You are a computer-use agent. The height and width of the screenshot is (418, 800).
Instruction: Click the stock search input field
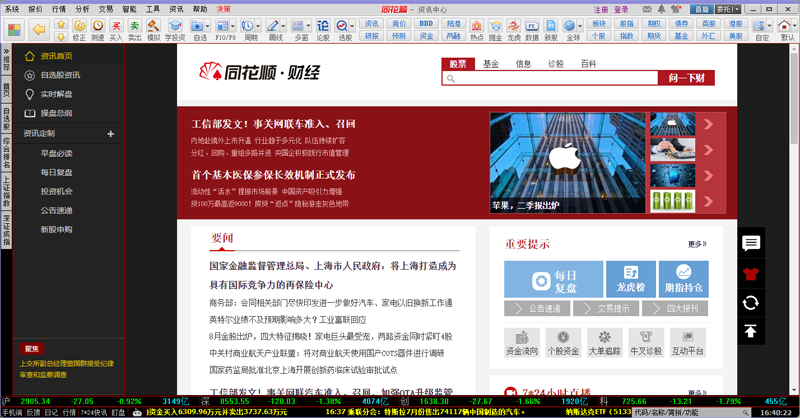549,78
